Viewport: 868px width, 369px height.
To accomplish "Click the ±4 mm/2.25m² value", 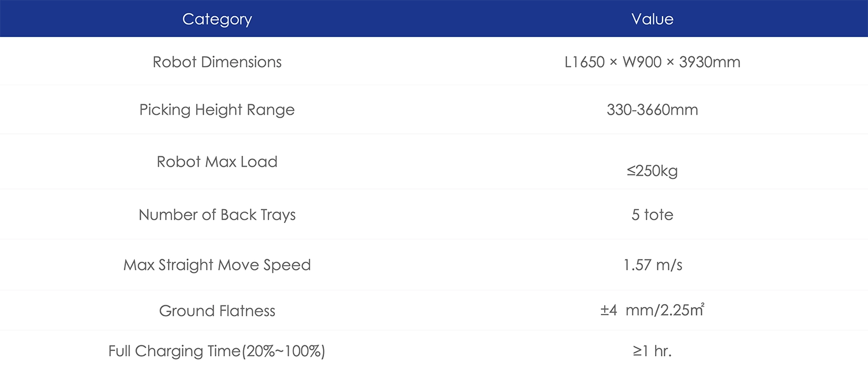I will pos(652,310).
